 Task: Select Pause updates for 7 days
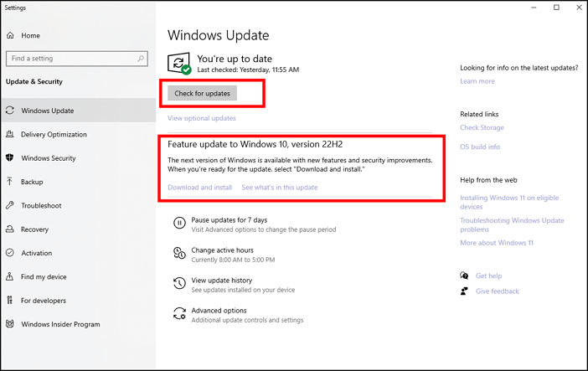tap(230, 219)
